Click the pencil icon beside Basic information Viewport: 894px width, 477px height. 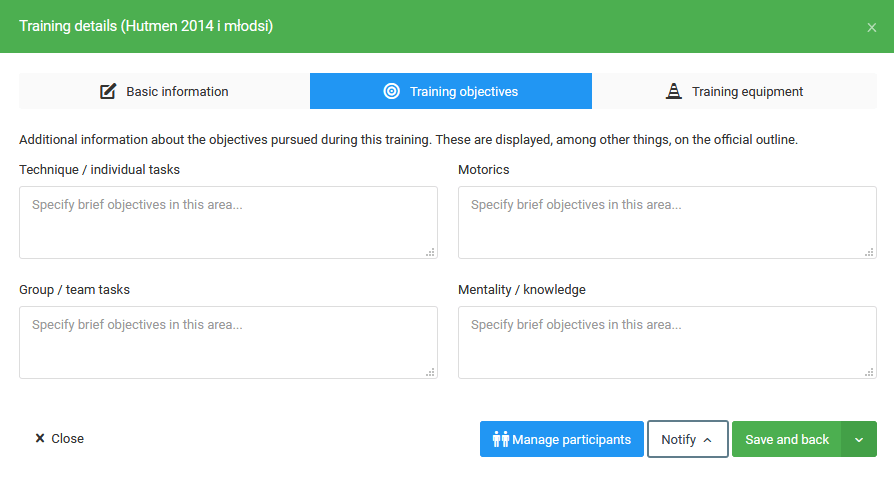pyautogui.click(x=108, y=91)
